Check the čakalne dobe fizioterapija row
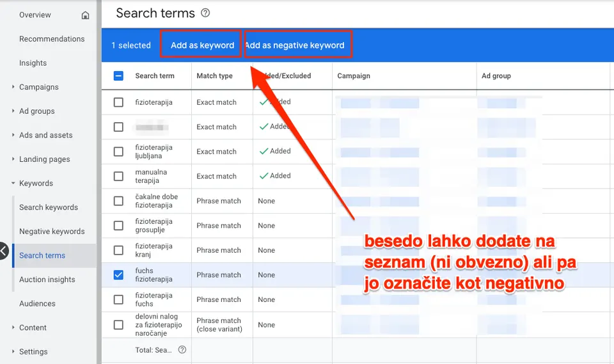The image size is (614, 364). [x=118, y=201]
